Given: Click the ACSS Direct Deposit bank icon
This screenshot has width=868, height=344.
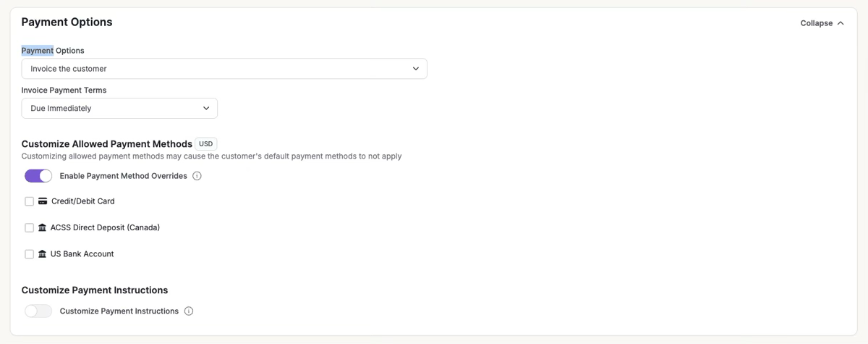Looking at the screenshot, I should coord(43,227).
